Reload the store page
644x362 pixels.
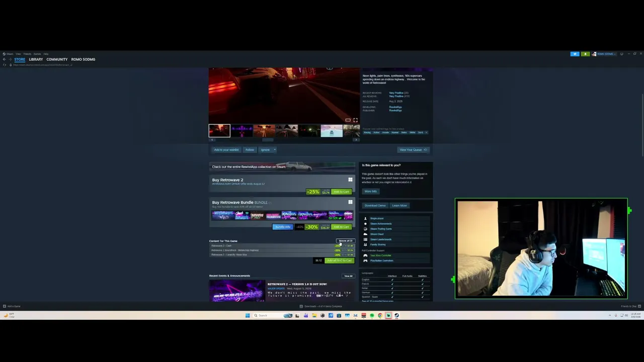[4, 65]
